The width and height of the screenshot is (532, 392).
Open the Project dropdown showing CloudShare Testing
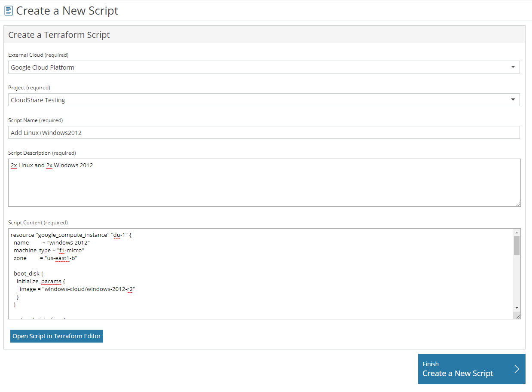click(264, 100)
